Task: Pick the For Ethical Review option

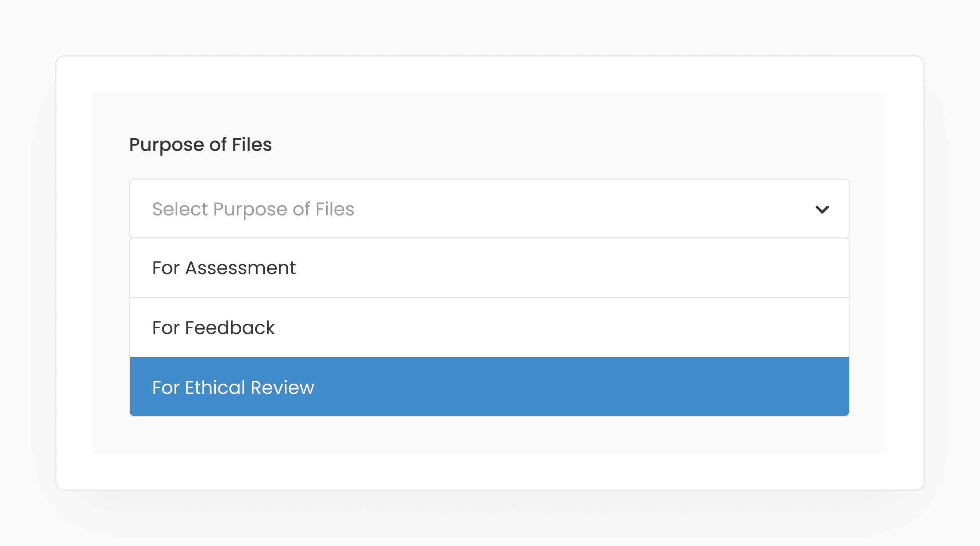Action: (x=489, y=387)
